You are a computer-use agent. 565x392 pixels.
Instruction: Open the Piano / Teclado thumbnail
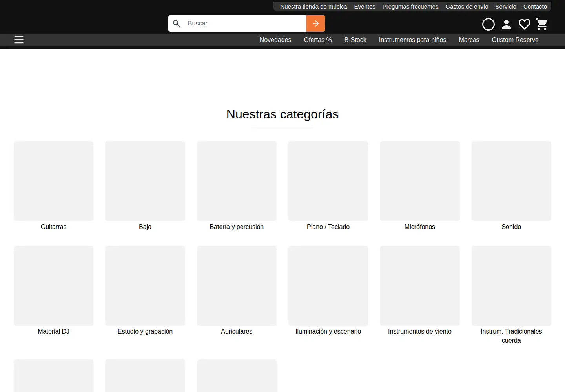328,181
